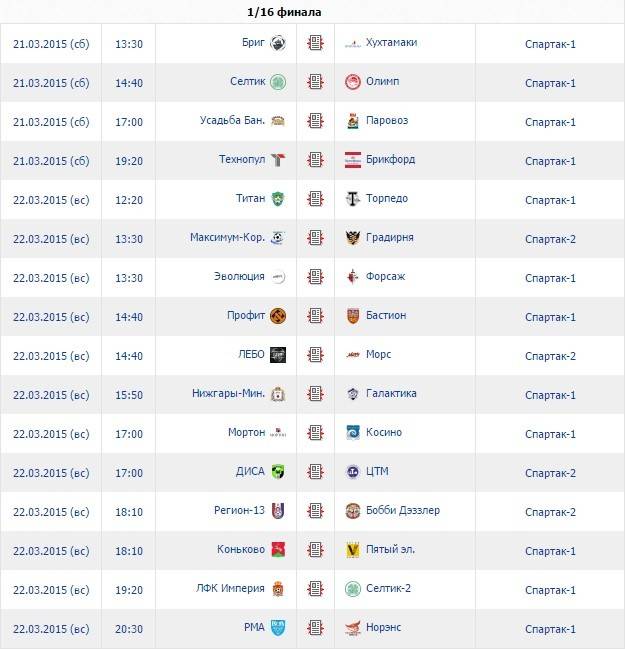
Task: Click the Бастион shield icon
Action: click(352, 316)
